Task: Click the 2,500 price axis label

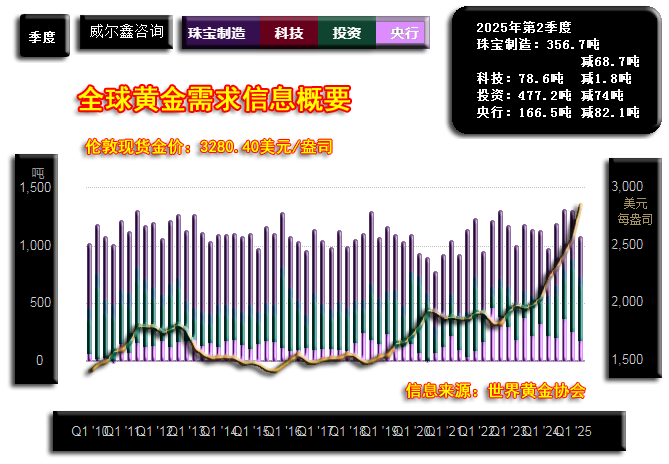Action: click(627, 244)
